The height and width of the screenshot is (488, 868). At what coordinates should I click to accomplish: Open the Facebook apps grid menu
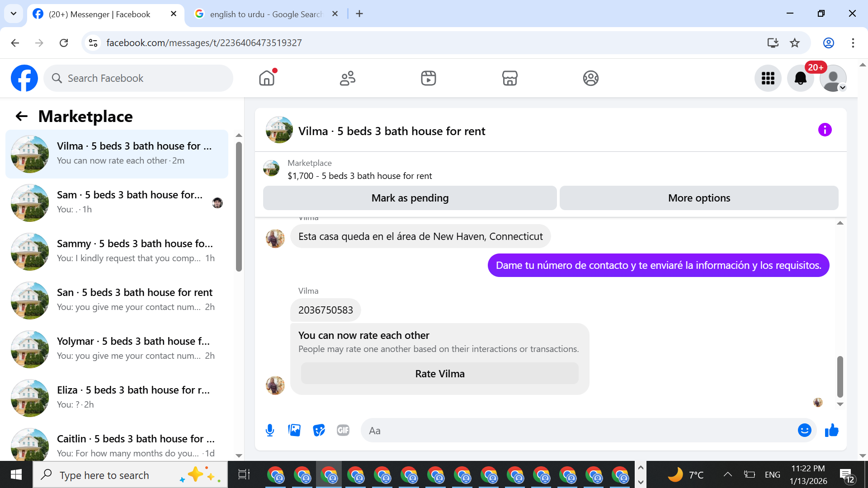tap(768, 78)
